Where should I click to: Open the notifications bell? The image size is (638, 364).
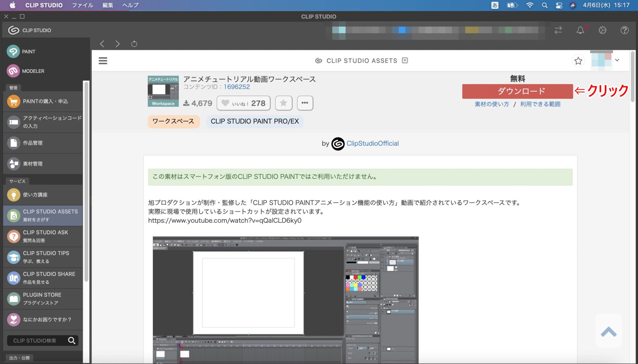pyautogui.click(x=580, y=30)
